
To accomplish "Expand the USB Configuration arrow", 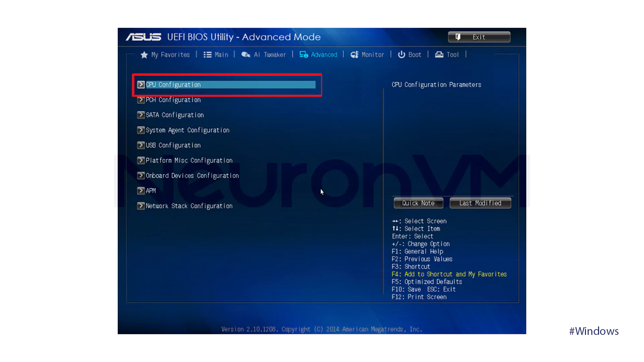I will click(x=141, y=145).
